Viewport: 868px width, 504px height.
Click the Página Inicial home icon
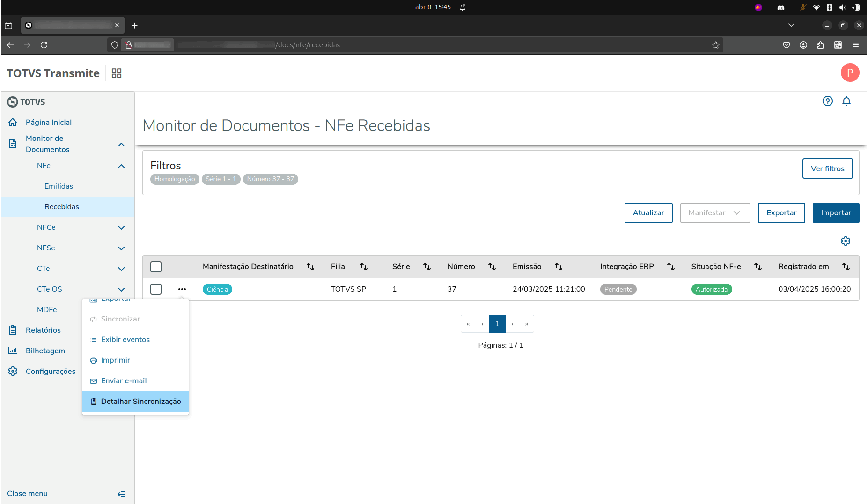(13, 122)
